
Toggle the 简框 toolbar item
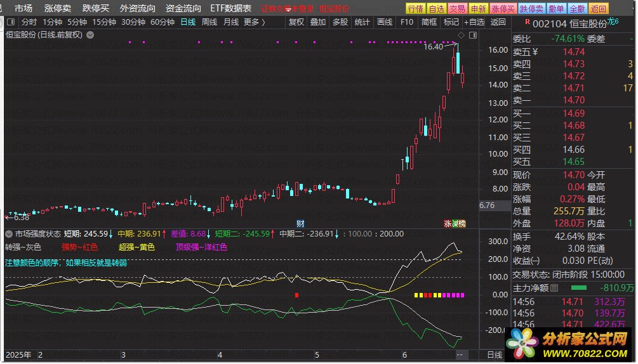click(429, 22)
